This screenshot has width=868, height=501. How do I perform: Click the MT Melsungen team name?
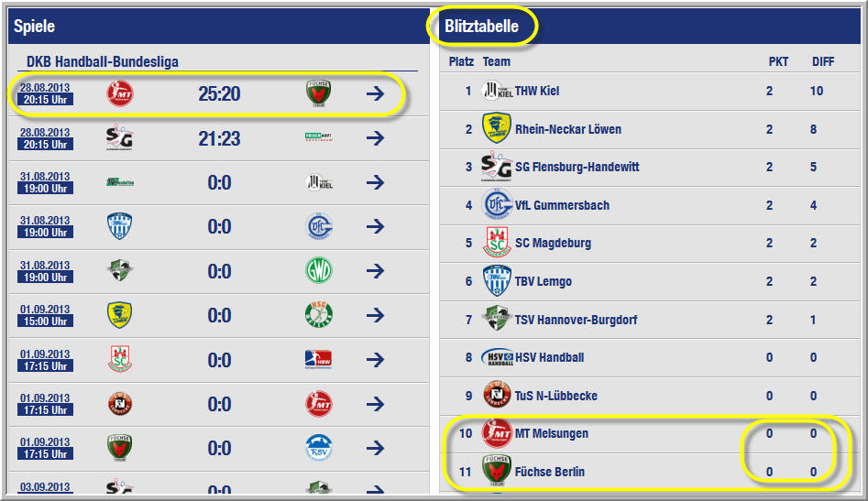552,433
